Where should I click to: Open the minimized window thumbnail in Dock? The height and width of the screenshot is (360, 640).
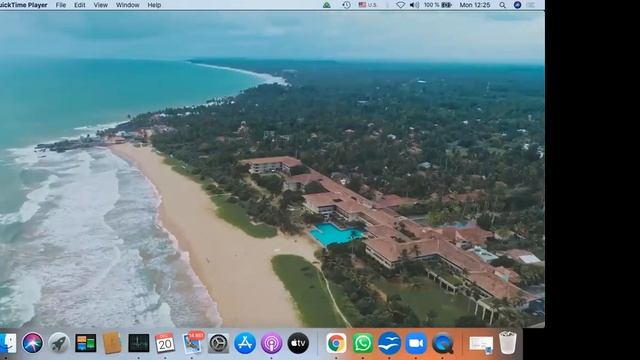click(x=481, y=344)
